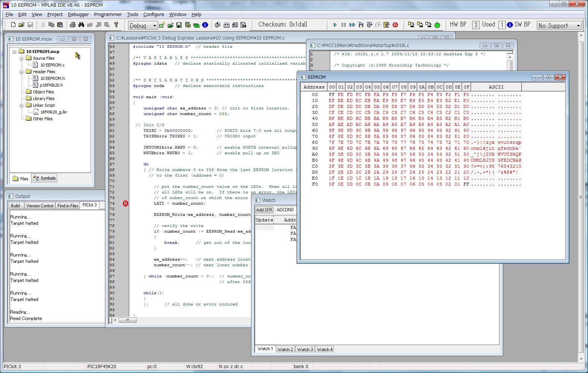
Task: Collapse the Source Files tree folder
Action: tap(22, 58)
